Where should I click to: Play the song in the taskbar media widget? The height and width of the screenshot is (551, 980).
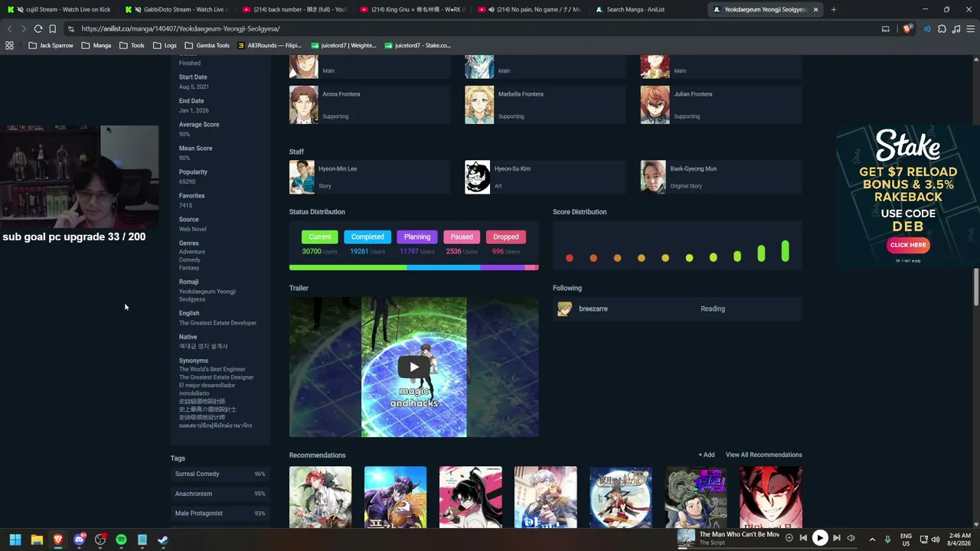819,538
